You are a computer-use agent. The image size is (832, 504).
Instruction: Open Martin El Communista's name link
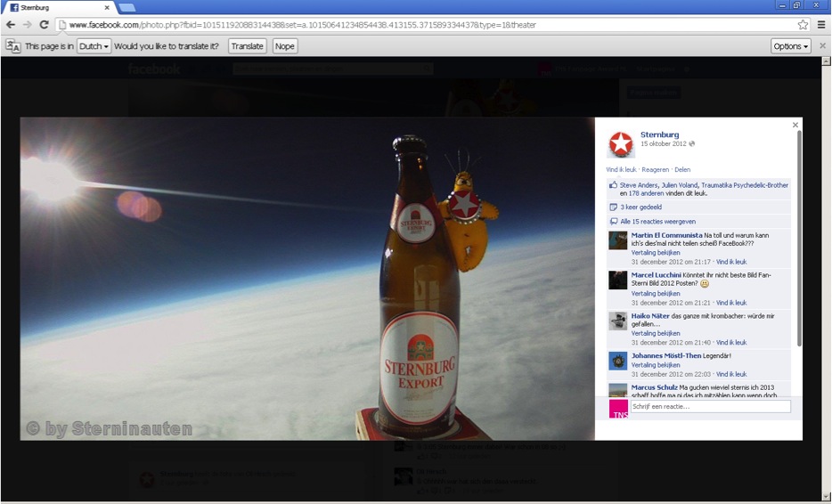point(666,235)
